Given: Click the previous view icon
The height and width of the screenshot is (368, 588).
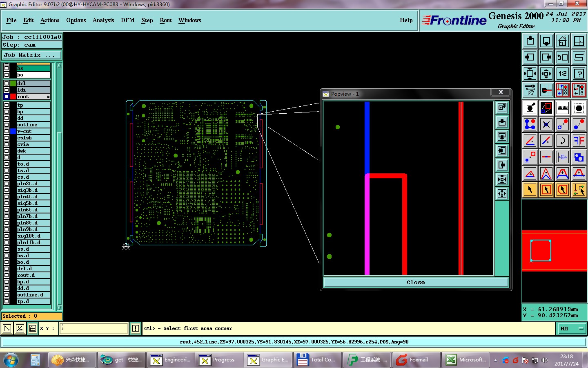Looking at the screenshot, I should click(563, 57).
